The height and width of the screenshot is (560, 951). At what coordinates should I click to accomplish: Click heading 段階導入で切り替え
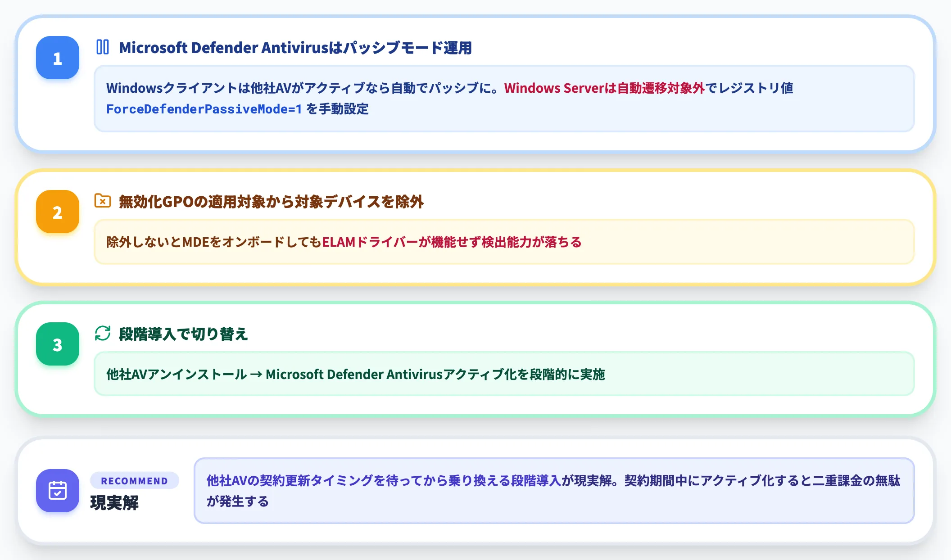point(183,334)
